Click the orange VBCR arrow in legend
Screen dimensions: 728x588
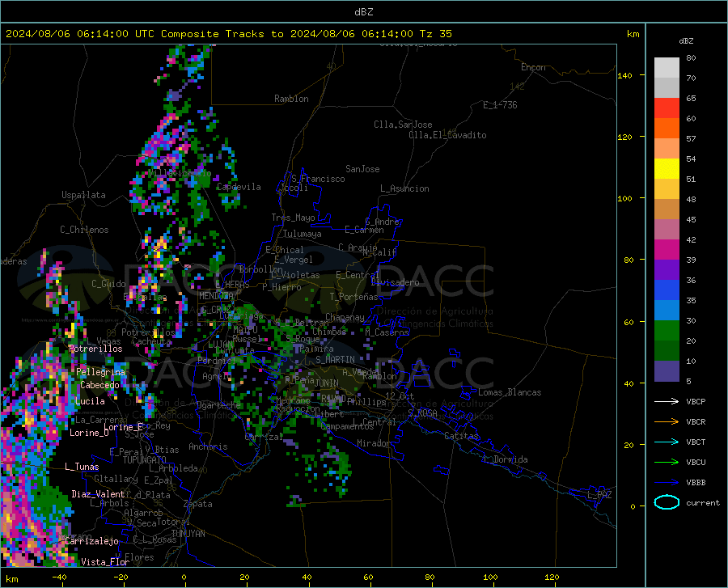[x=667, y=422]
